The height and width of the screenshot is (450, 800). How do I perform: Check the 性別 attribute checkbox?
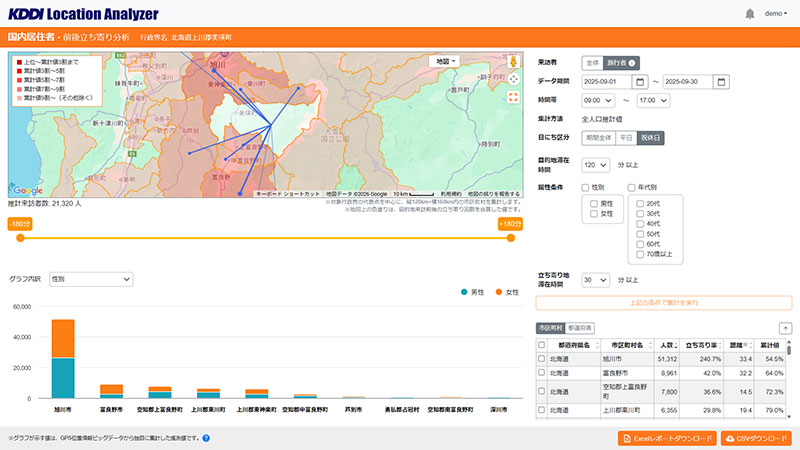pos(585,187)
